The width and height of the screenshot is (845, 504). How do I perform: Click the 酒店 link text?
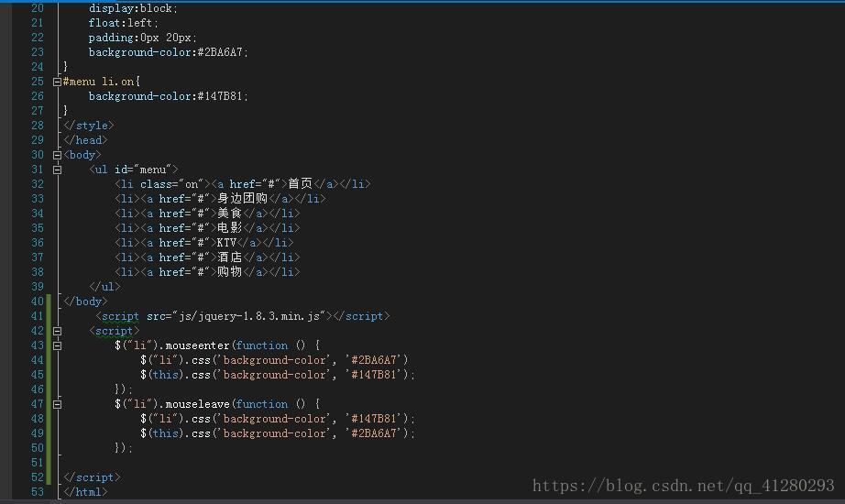click(x=229, y=257)
